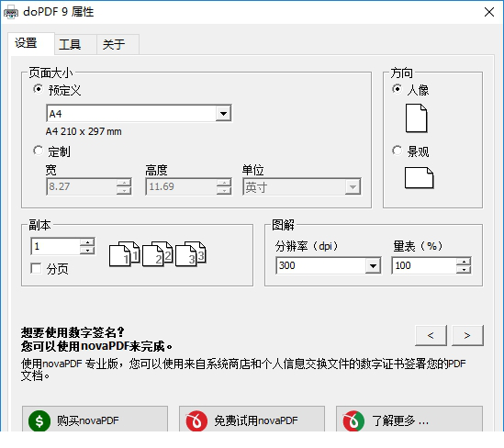Click the 想要使用数字签名 heading text

73,332
